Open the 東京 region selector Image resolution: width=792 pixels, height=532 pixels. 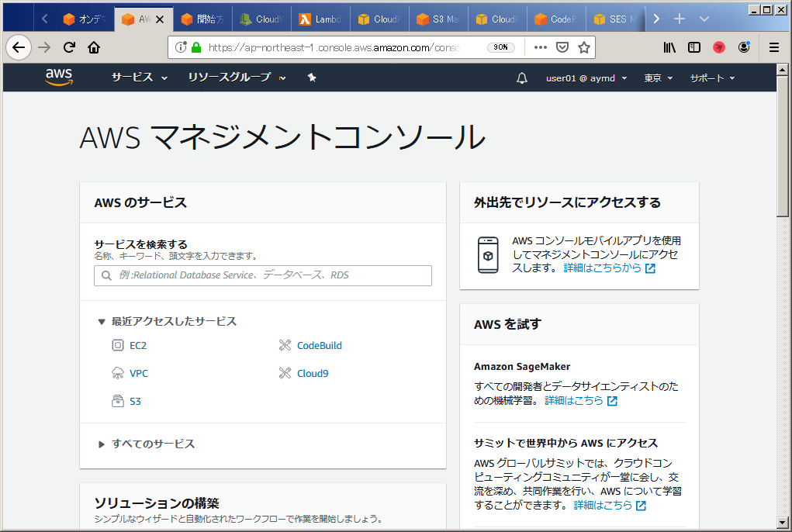click(658, 78)
